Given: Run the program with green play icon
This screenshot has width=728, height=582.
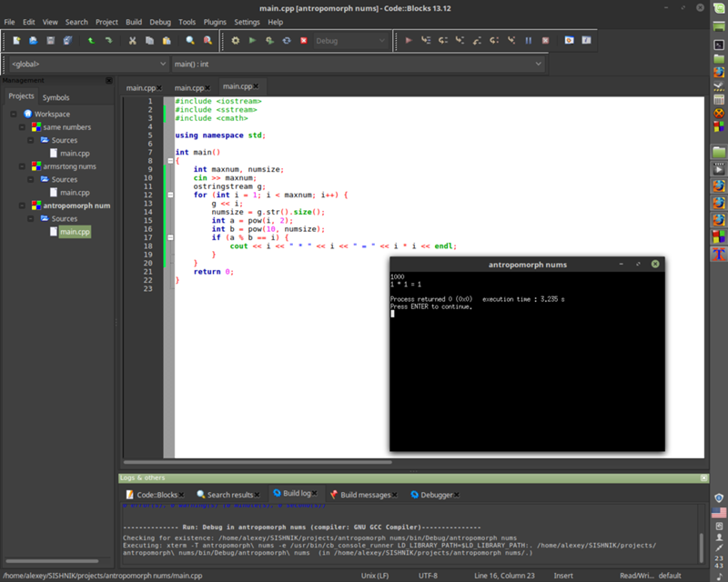Looking at the screenshot, I should pos(252,41).
